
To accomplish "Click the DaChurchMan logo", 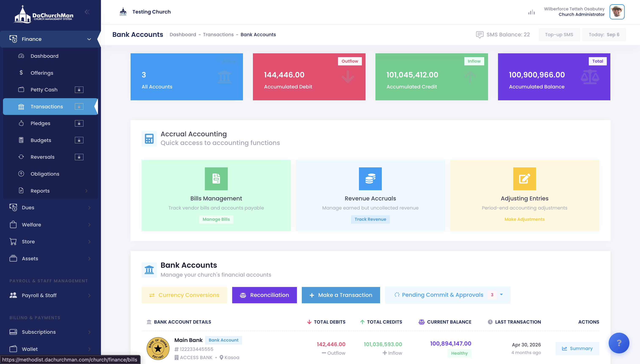I will (44, 15).
